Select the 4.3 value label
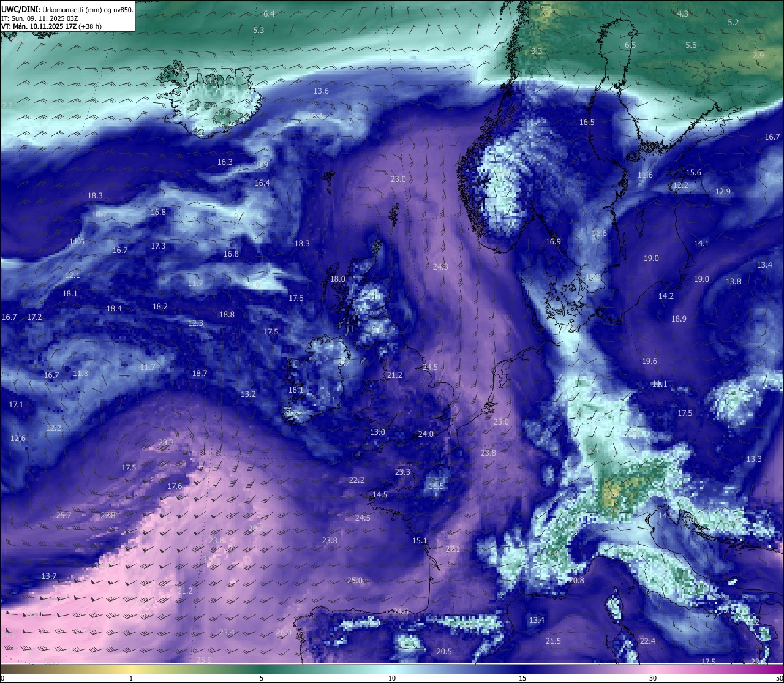 click(x=682, y=13)
